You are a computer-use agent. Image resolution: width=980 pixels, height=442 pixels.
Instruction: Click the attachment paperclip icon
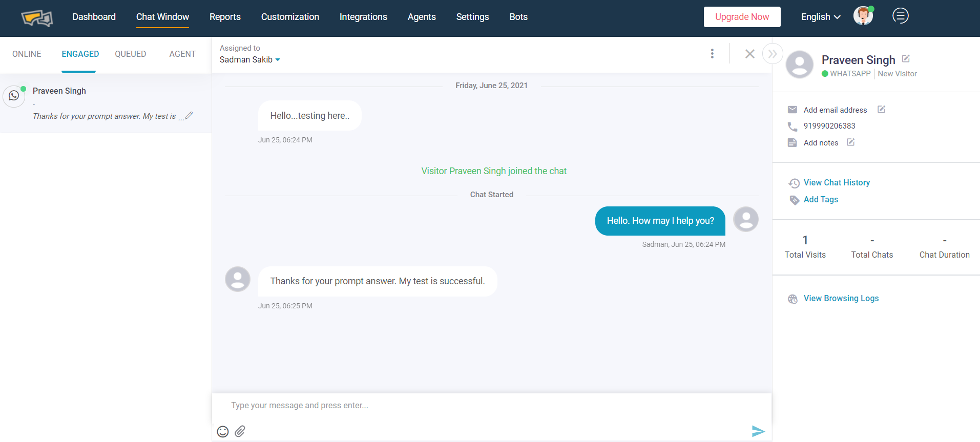click(x=240, y=431)
